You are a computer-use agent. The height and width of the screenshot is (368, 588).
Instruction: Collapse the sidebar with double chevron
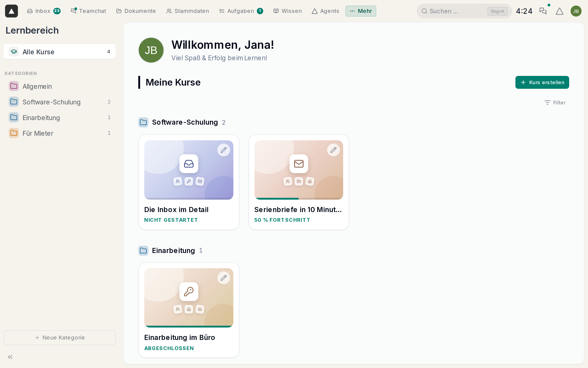[x=10, y=357]
